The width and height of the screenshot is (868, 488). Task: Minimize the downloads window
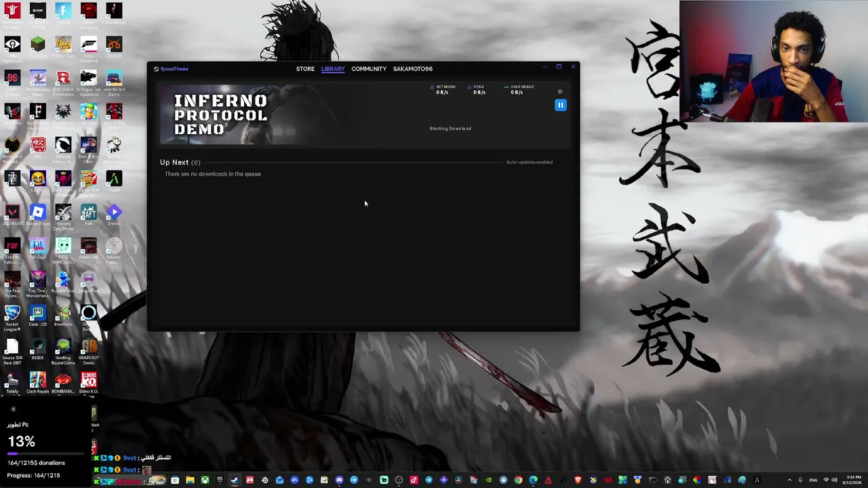[544, 66]
